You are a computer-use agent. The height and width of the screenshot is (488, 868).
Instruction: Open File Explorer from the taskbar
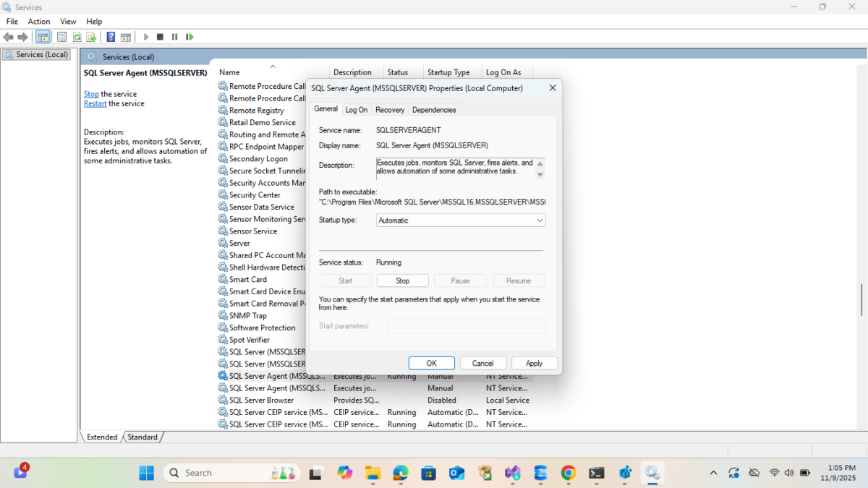[x=373, y=473]
